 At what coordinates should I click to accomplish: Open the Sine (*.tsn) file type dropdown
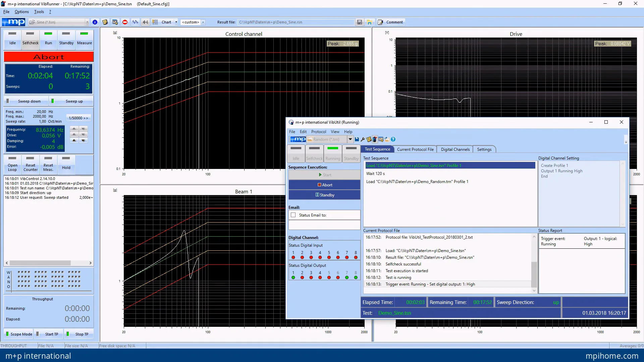pos(87,22)
